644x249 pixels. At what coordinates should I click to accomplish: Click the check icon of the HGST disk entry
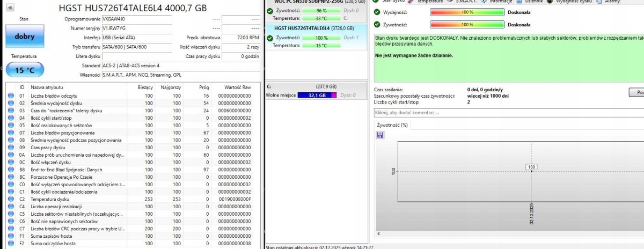click(x=270, y=38)
